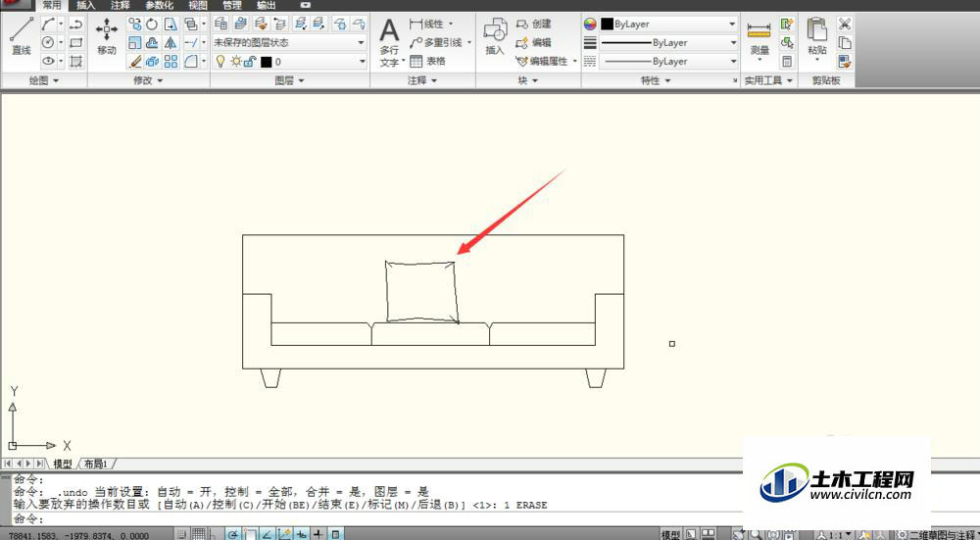This screenshot has height=540, width=980.
Task: Click the linetype icon in properties panel
Action: point(590,61)
